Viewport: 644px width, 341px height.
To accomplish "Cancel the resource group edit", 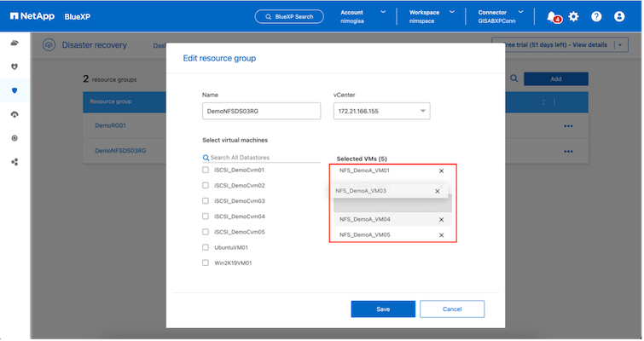I will tap(452, 309).
